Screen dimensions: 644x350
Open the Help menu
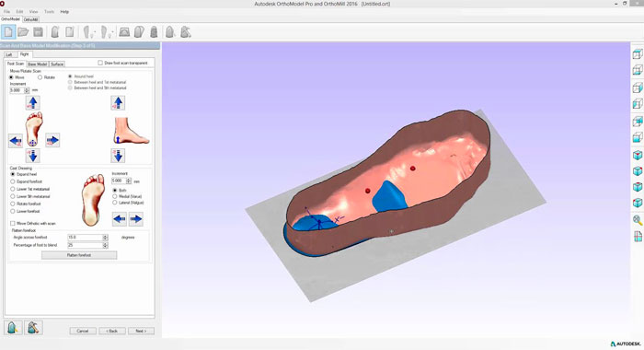64,12
